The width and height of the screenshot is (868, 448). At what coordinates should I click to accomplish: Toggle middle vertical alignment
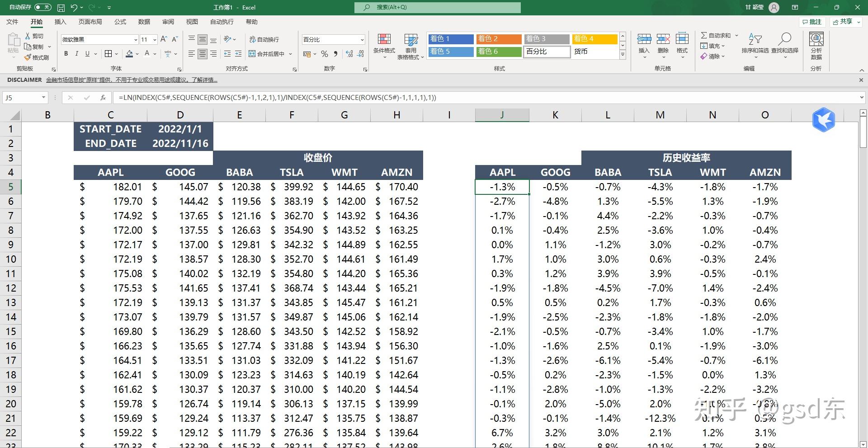coord(202,39)
